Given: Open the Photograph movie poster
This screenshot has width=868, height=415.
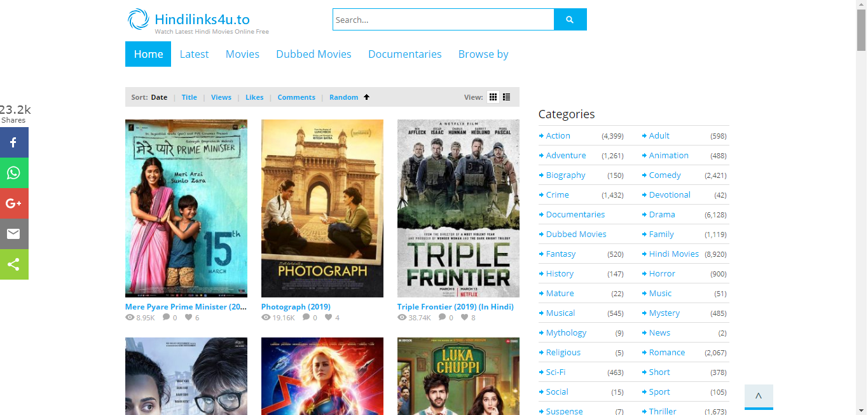Looking at the screenshot, I should (322, 208).
